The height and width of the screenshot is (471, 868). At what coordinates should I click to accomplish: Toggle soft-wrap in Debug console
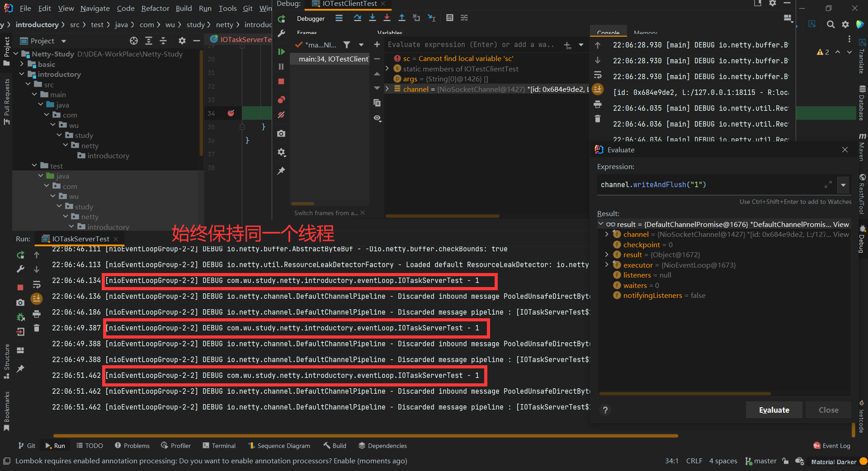coord(598,75)
